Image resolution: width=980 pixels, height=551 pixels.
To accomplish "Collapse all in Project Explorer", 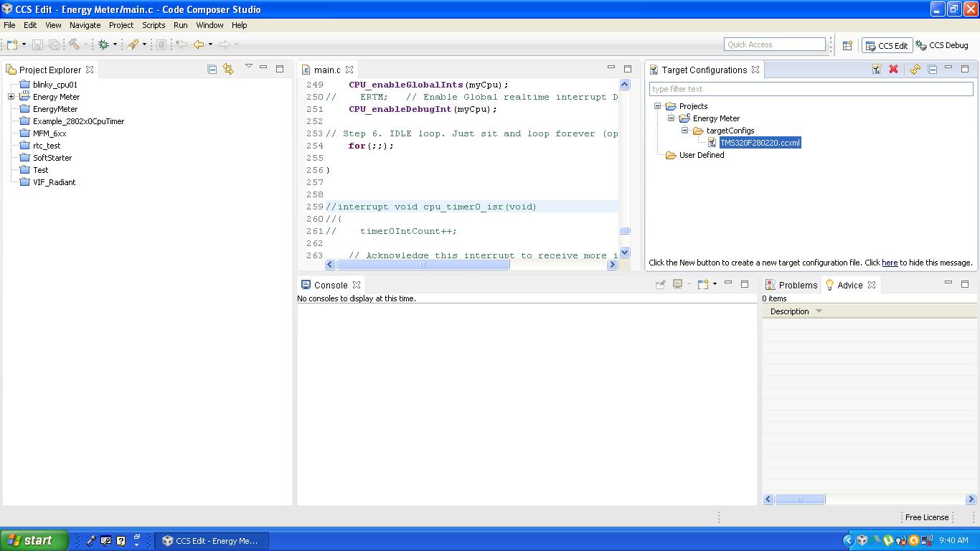I will [212, 69].
